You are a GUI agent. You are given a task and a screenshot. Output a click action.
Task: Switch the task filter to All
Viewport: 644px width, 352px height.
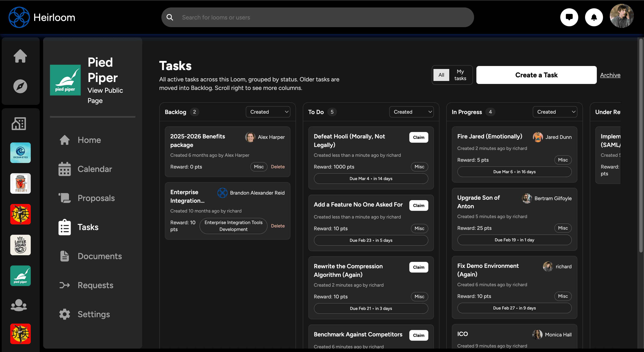[441, 75]
